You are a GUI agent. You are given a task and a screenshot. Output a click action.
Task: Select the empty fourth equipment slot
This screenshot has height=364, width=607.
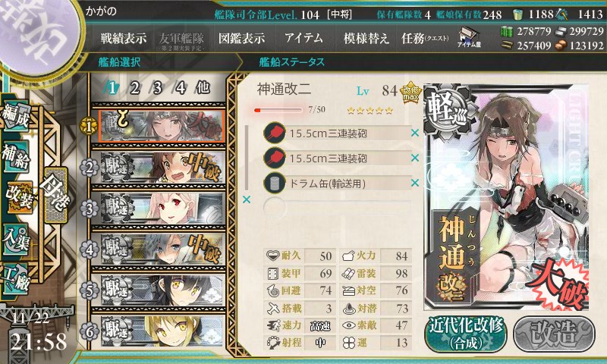click(x=337, y=207)
